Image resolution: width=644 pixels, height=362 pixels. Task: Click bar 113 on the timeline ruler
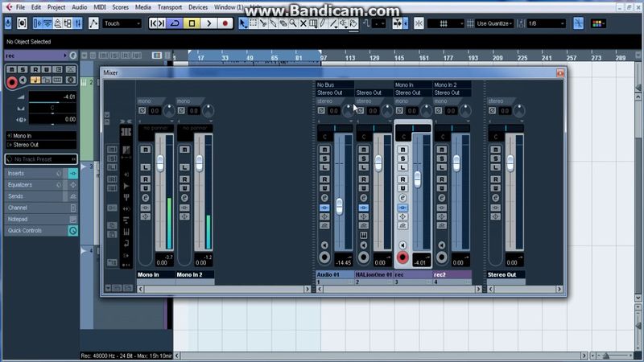pyautogui.click(x=350, y=58)
